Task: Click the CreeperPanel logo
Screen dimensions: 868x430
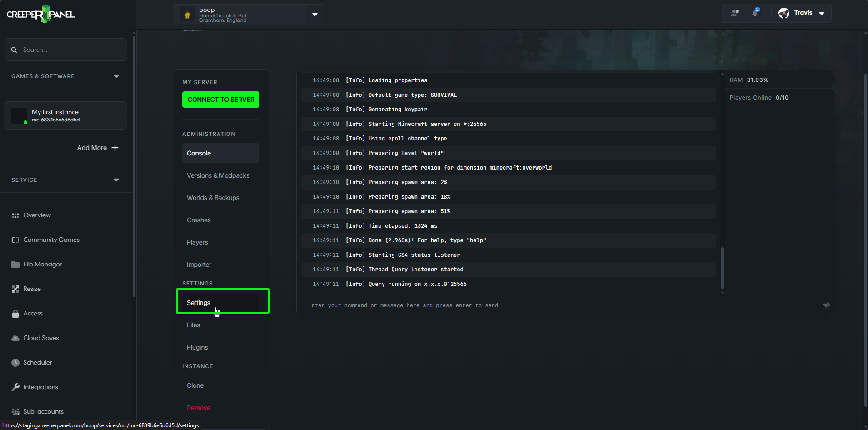Action: coord(40,14)
